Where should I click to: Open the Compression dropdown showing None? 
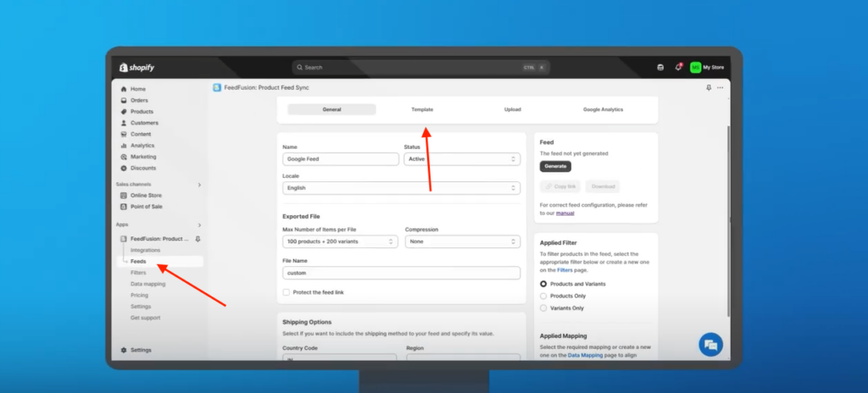click(463, 241)
